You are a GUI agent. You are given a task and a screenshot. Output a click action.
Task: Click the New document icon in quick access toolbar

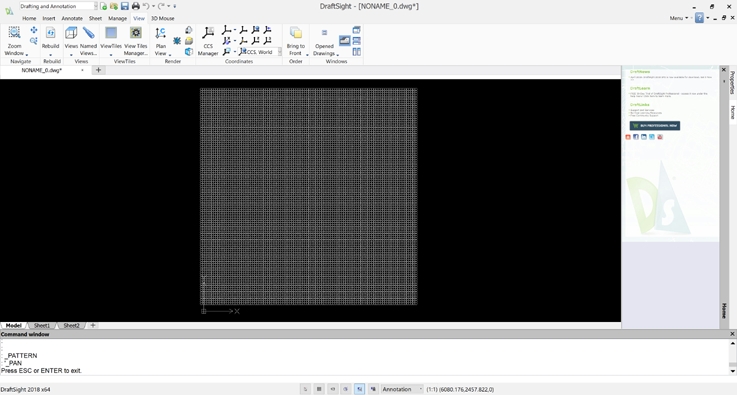pos(103,6)
